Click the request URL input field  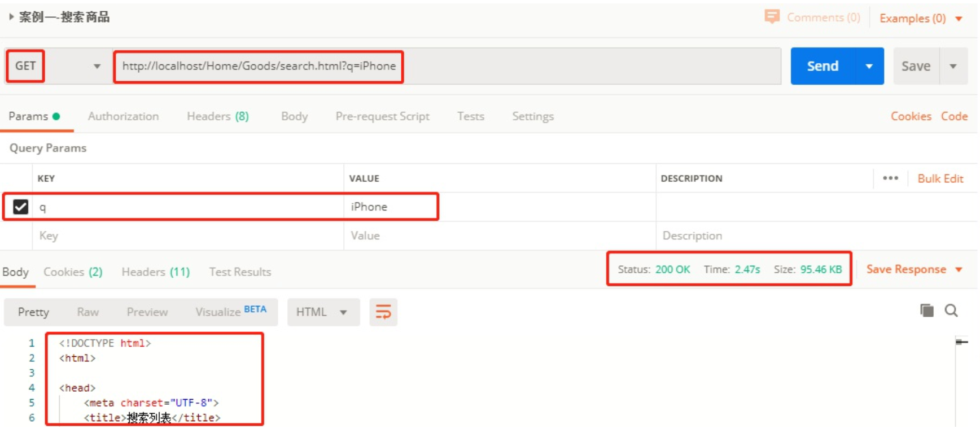click(x=446, y=66)
